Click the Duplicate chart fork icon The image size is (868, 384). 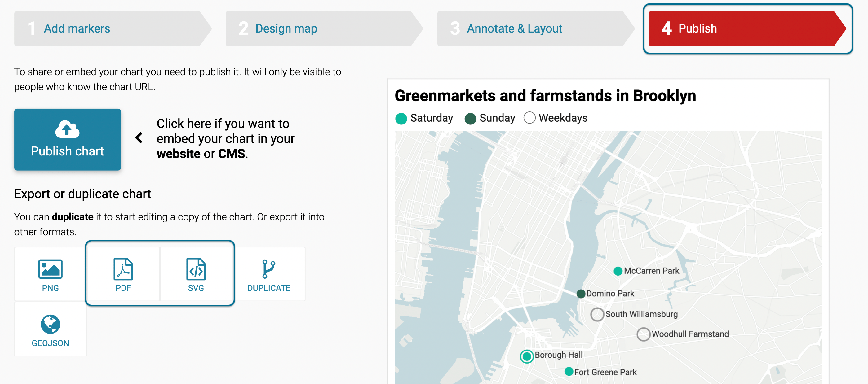pyautogui.click(x=268, y=269)
